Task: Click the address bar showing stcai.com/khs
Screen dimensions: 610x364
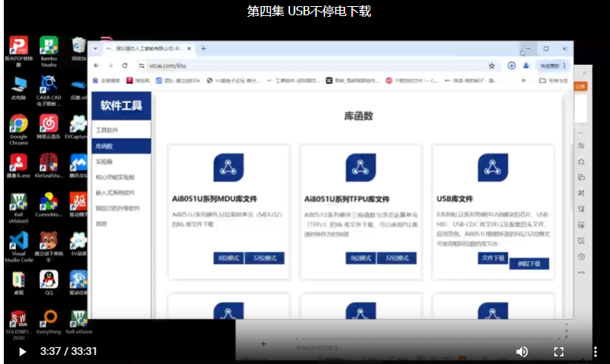Action: pyautogui.click(x=315, y=66)
